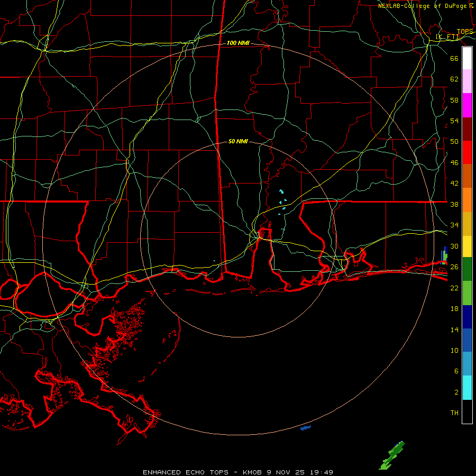The height and width of the screenshot is (476, 476).
Task: Select the dark green legend color band
Action: (x=467, y=269)
